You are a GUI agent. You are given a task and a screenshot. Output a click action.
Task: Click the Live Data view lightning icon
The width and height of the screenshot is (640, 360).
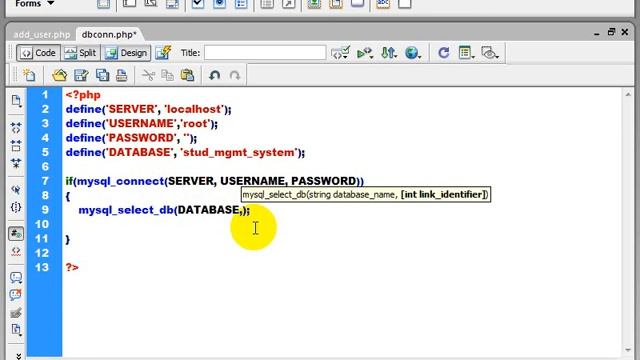coord(163,53)
